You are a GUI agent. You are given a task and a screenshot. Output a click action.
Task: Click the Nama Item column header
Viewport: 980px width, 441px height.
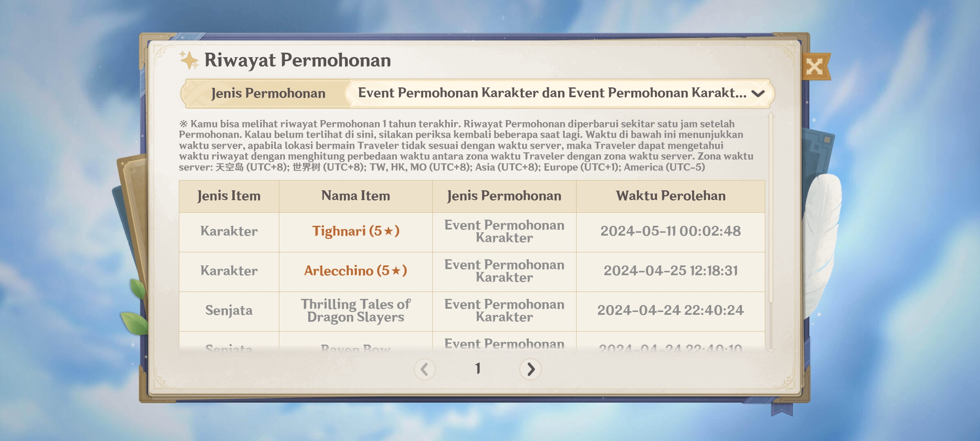[356, 196]
